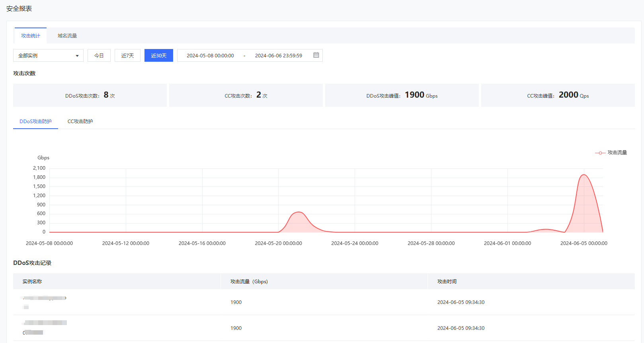Click the CC攻击峰值 2000 Qps card
Image resolution: width=644 pixels, height=343 pixels.
click(558, 95)
